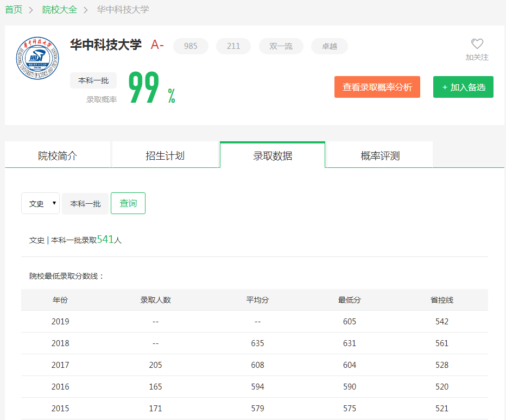
Task: Click 2018 provincial line 561
Action: coord(442,343)
